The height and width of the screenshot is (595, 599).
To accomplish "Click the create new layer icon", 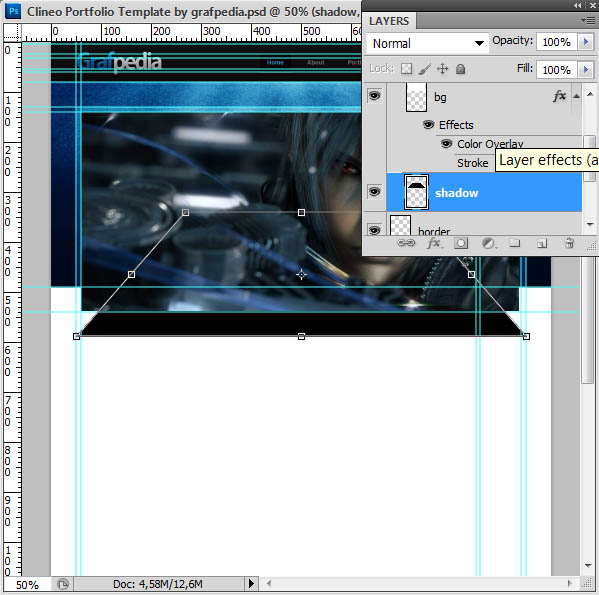I will (542, 243).
